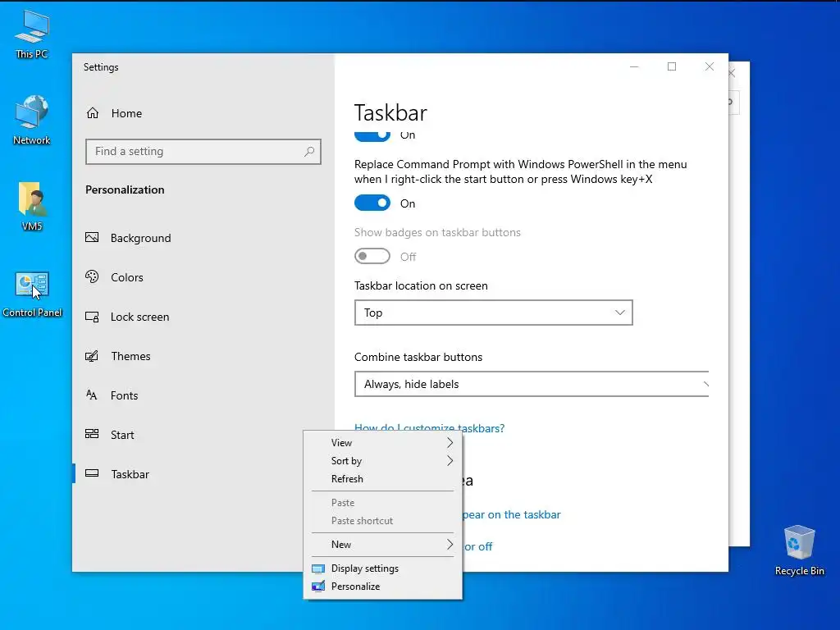840x630 pixels.
Task: Click the Combine taskbar buttons label
Action: click(418, 357)
